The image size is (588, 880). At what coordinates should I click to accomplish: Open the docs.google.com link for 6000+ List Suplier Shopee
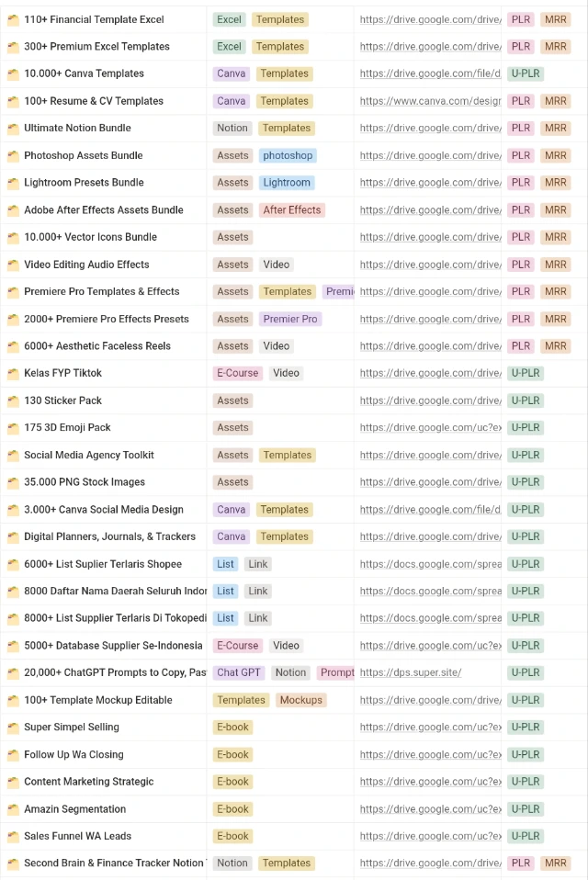tap(430, 564)
